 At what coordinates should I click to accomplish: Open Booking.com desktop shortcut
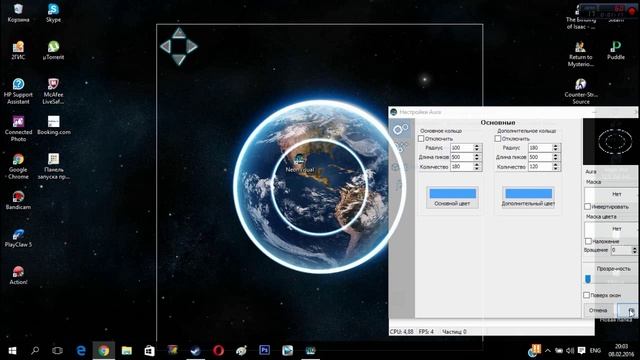tap(53, 125)
